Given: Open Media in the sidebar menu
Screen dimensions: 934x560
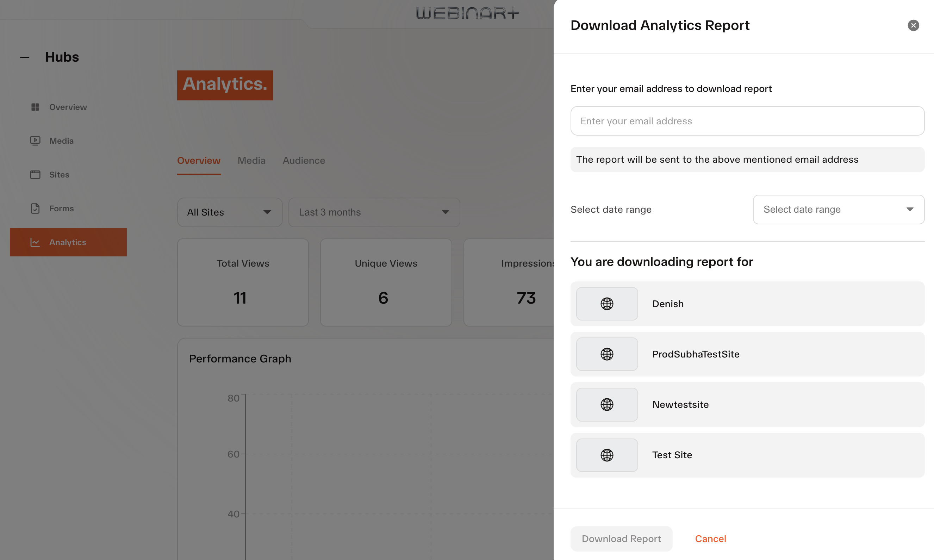Looking at the screenshot, I should point(68,141).
